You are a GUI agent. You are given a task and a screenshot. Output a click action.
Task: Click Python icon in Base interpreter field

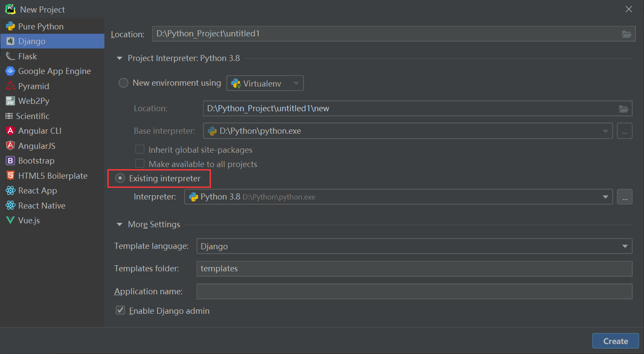click(x=212, y=131)
